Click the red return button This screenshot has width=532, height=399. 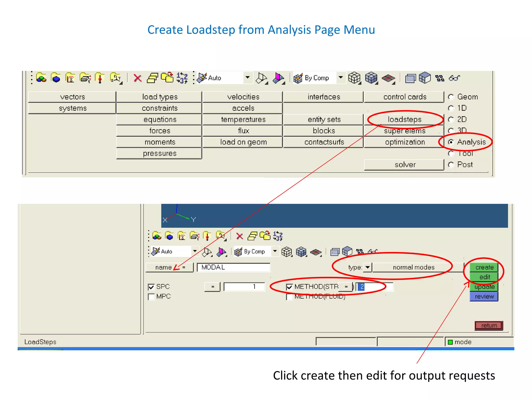click(x=489, y=325)
